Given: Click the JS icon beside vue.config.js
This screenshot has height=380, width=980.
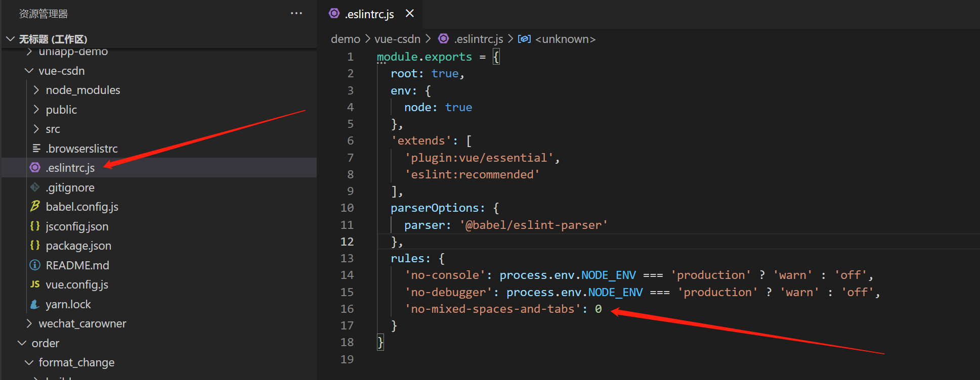Looking at the screenshot, I should [35, 284].
